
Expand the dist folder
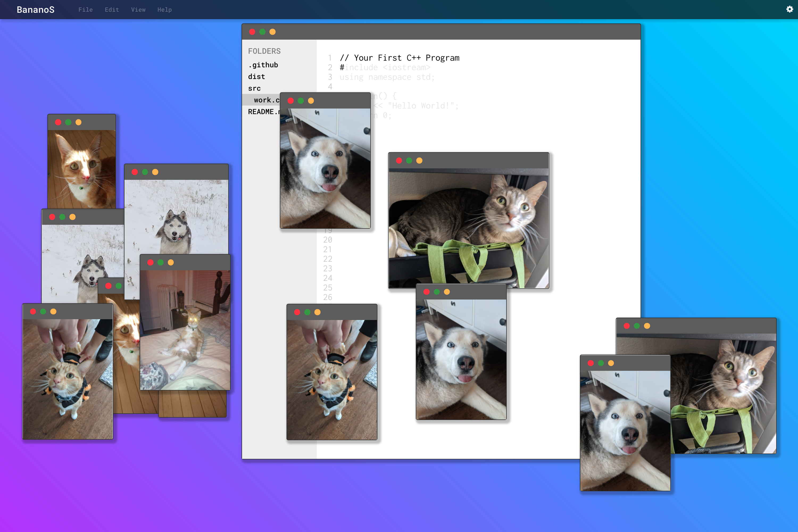(256, 77)
